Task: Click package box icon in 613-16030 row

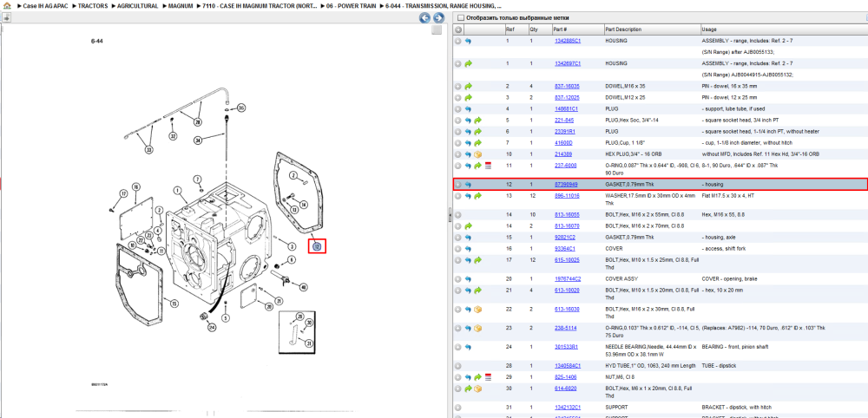Action: coord(477,309)
